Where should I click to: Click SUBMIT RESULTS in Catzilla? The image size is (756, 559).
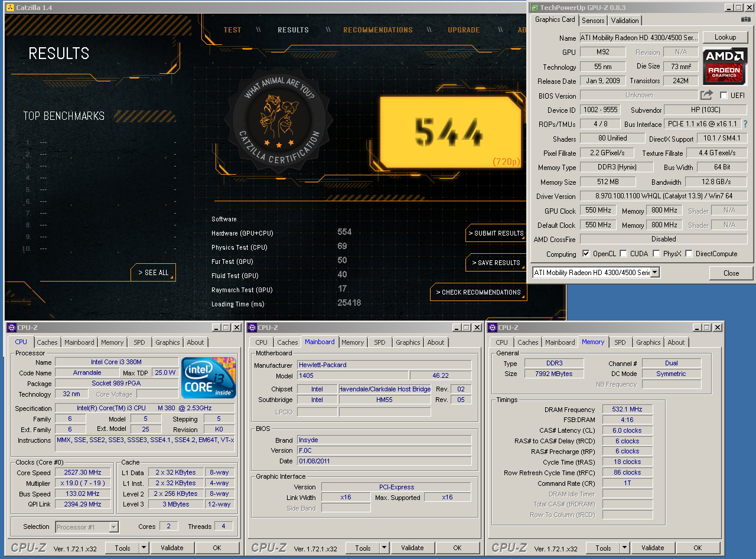coord(496,233)
